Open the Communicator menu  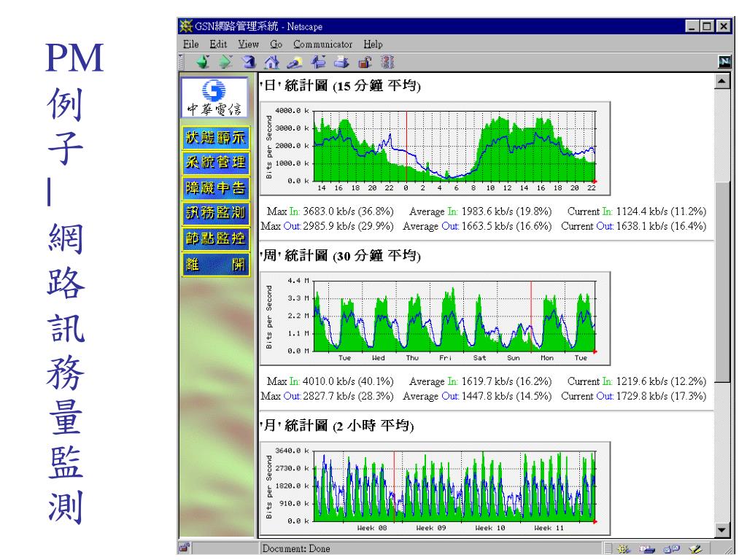click(322, 44)
